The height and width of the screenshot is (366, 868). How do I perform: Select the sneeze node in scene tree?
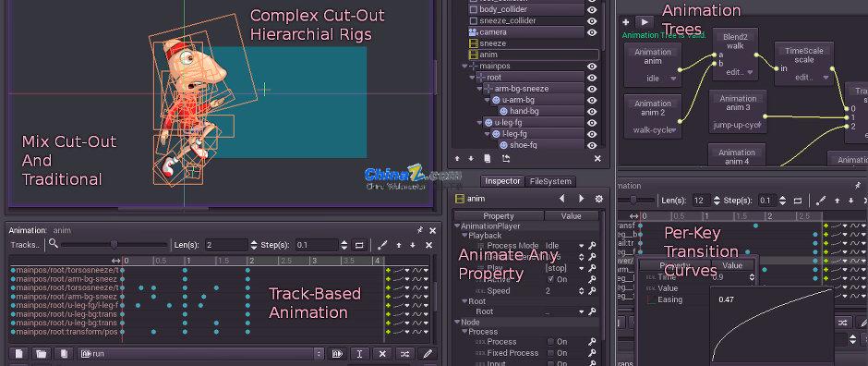coord(493,43)
